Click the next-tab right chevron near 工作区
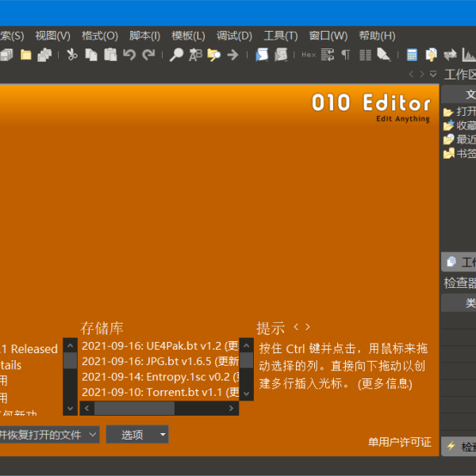The image size is (476, 476). point(422,74)
